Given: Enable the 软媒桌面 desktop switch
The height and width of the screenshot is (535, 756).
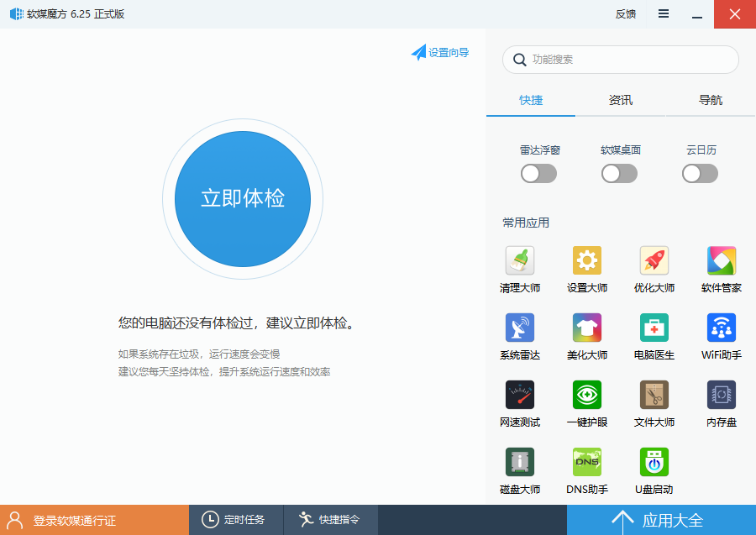Looking at the screenshot, I should pos(619,173).
